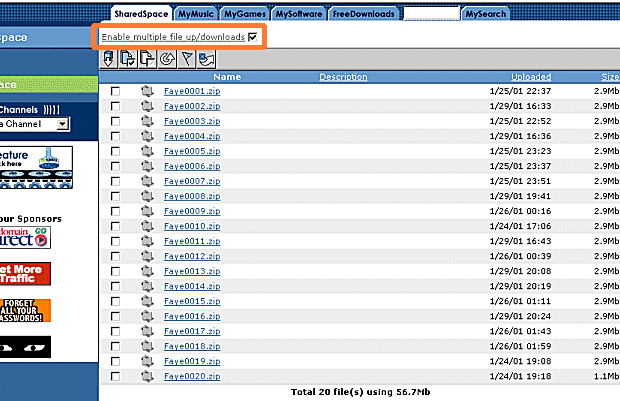Click the search input field beside MySearch
620x401 pixels.
tap(431, 14)
